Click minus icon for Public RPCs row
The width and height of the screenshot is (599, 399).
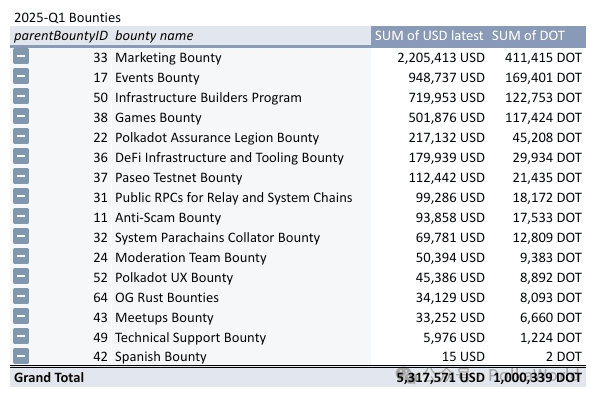(x=21, y=196)
